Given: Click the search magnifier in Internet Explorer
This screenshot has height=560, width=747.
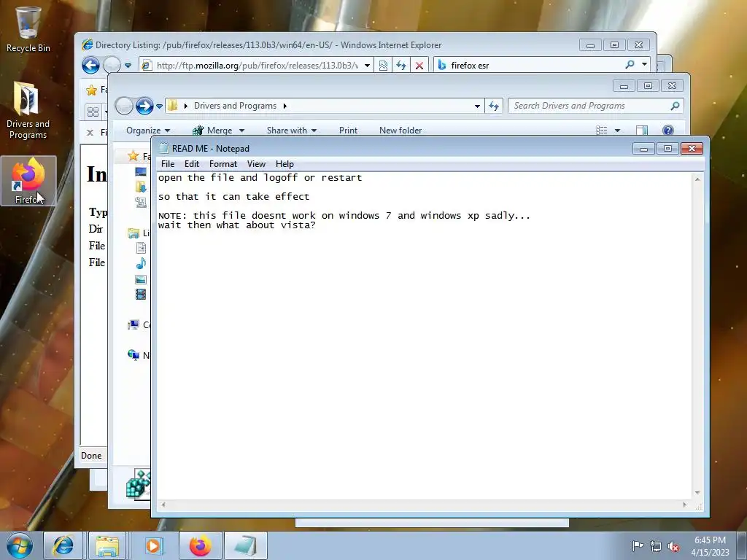Looking at the screenshot, I should pyautogui.click(x=630, y=64).
